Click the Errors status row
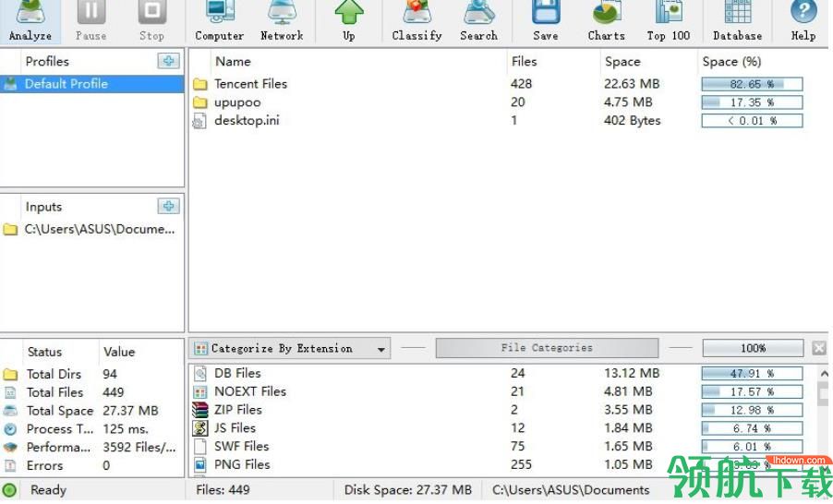833x504 pixels. [92, 466]
